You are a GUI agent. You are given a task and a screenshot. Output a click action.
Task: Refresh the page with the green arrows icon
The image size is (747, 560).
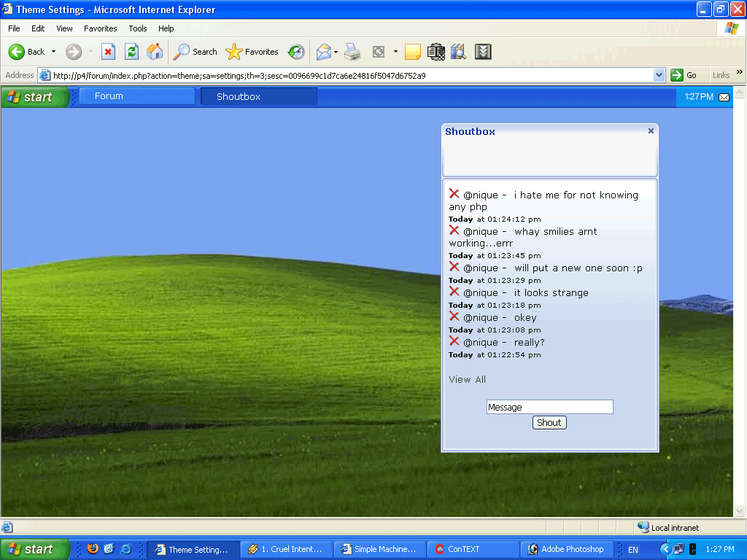(x=131, y=52)
